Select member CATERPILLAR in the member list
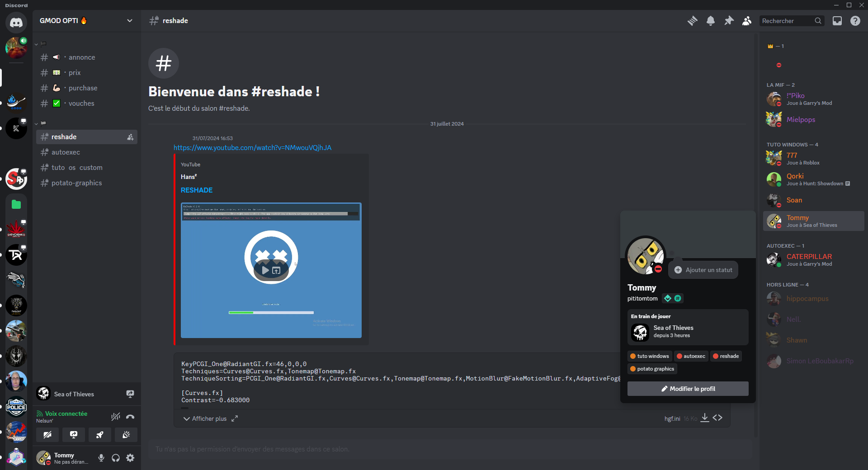 (814, 259)
